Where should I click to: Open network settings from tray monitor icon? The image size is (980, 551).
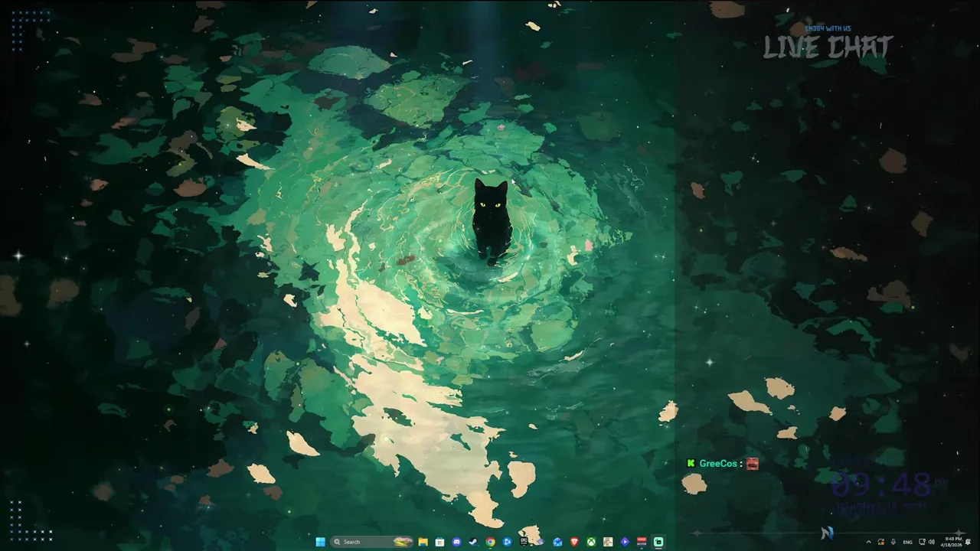click(x=922, y=542)
